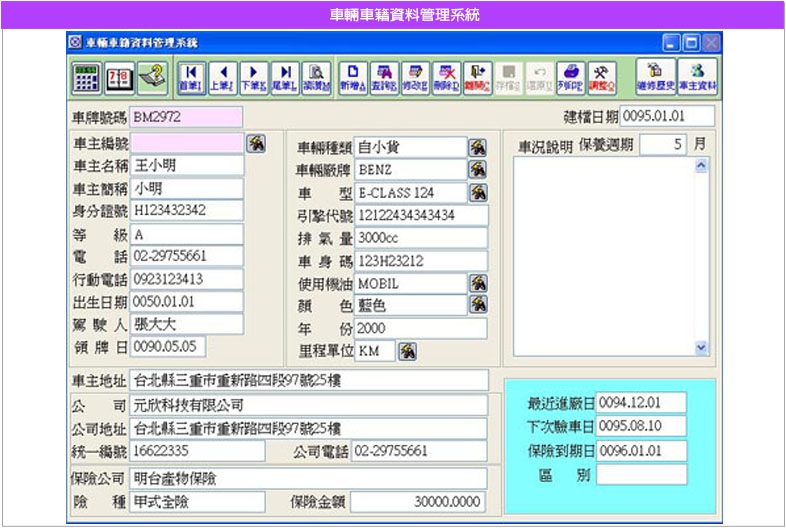Jump to last record (尾筆)
The width and height of the screenshot is (786, 530).
tap(285, 75)
